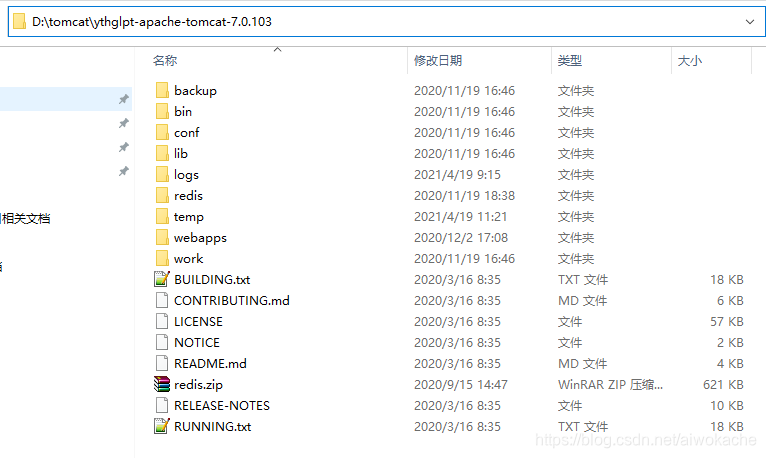Click the bin folder icon
This screenshot has width=766, height=458.
pos(162,111)
